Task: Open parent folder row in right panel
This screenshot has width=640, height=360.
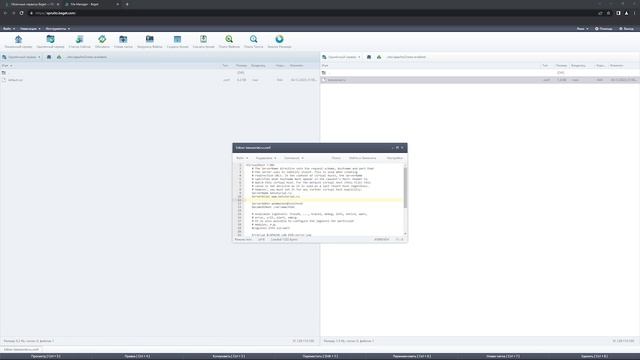Action: pos(480,73)
